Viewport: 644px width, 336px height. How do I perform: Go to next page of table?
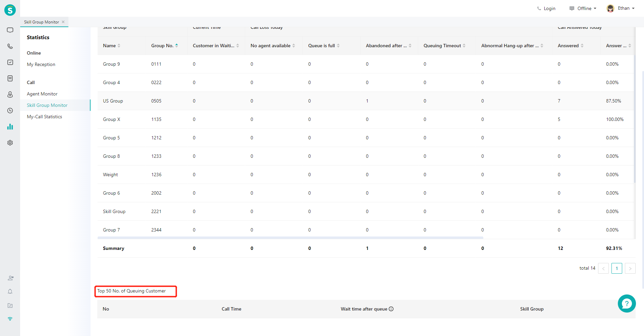[630, 268]
